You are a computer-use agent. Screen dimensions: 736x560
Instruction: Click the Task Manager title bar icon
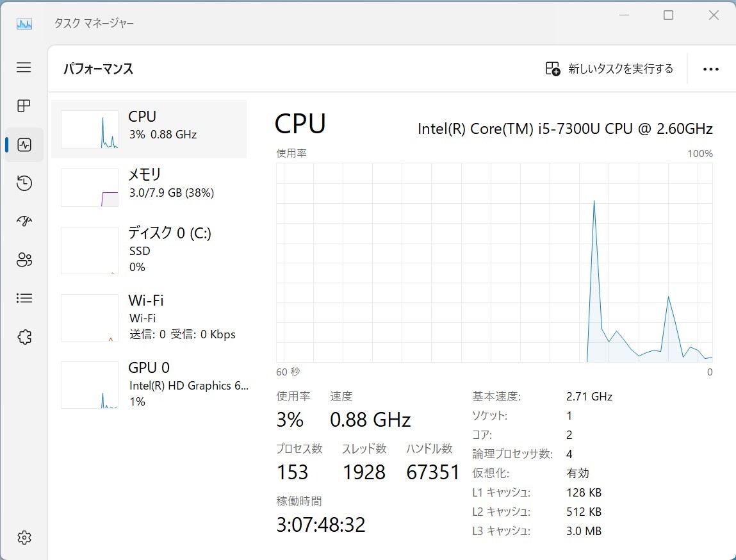[x=24, y=24]
